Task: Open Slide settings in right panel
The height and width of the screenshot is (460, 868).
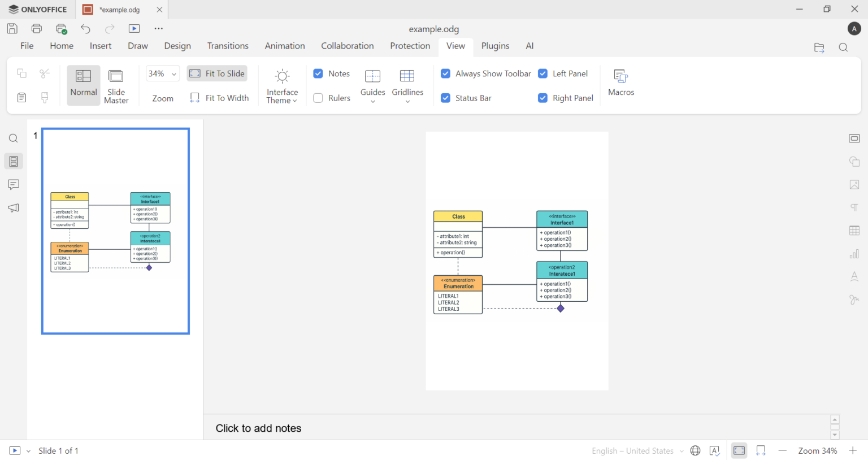Action: 854,138
